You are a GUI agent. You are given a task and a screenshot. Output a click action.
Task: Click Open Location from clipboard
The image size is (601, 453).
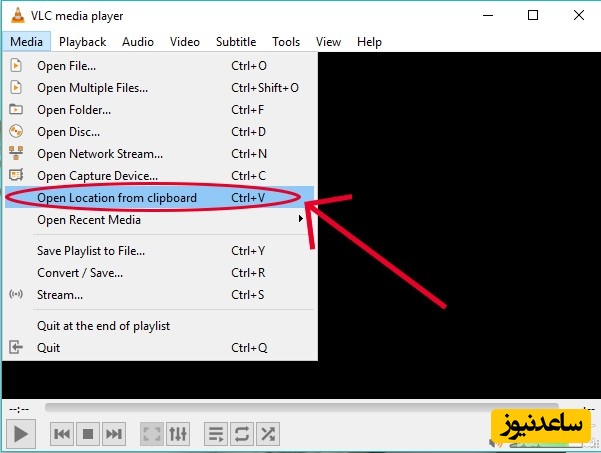click(x=117, y=198)
